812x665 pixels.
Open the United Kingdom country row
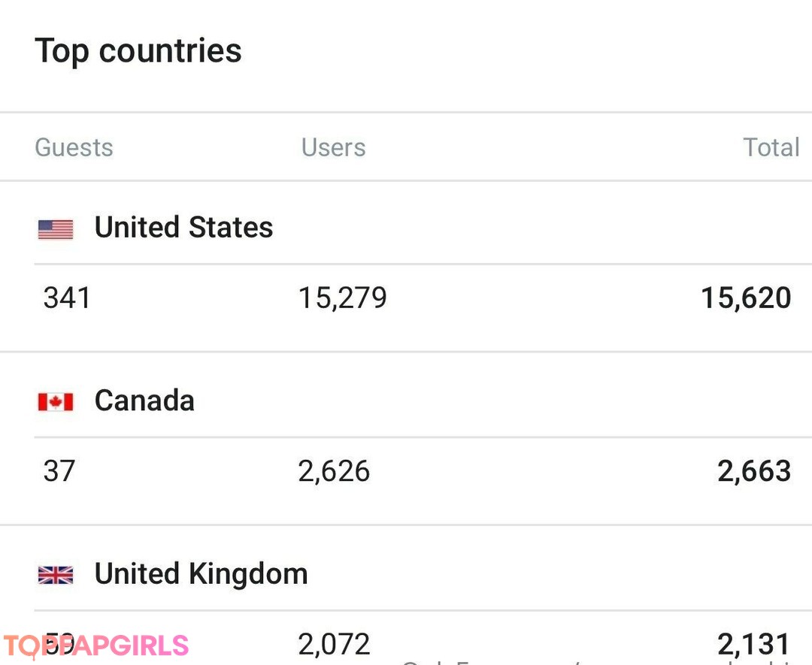[201, 575]
